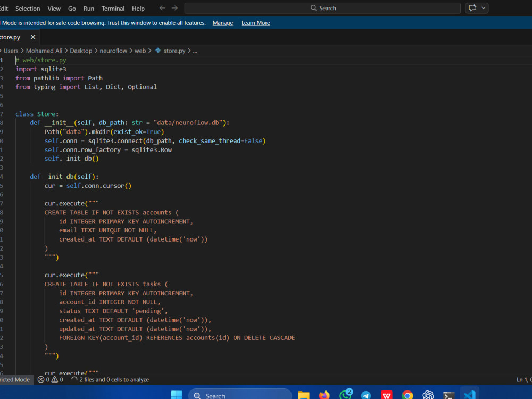Open the Help menu
532x399 pixels.
138,9
